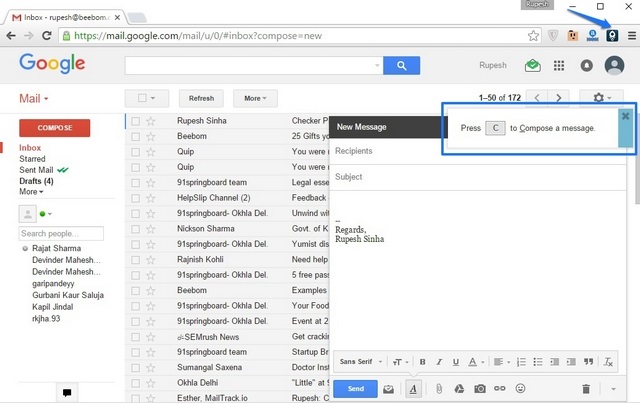This screenshot has height=403, width=640.
Task: Open more compose options arrow
Action: (613, 389)
